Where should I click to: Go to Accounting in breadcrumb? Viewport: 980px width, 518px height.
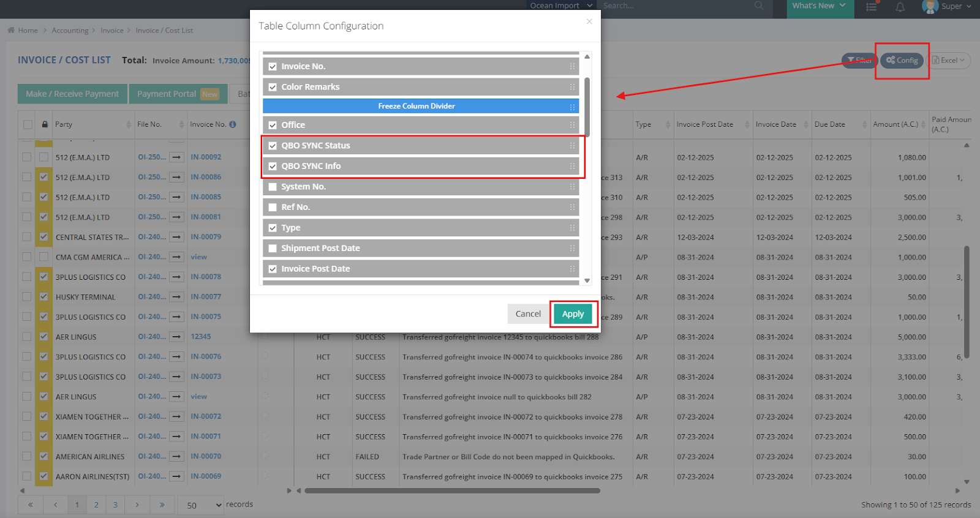click(x=70, y=31)
